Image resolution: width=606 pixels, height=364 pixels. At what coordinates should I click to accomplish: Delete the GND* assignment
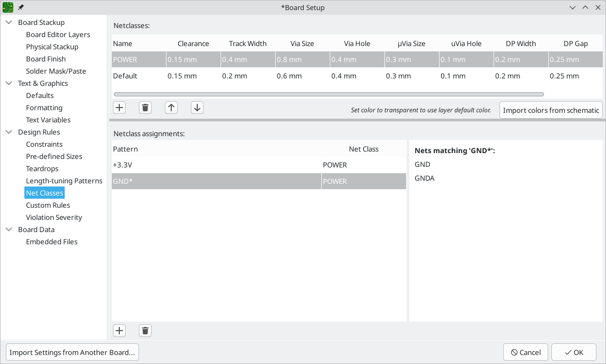[x=145, y=330]
